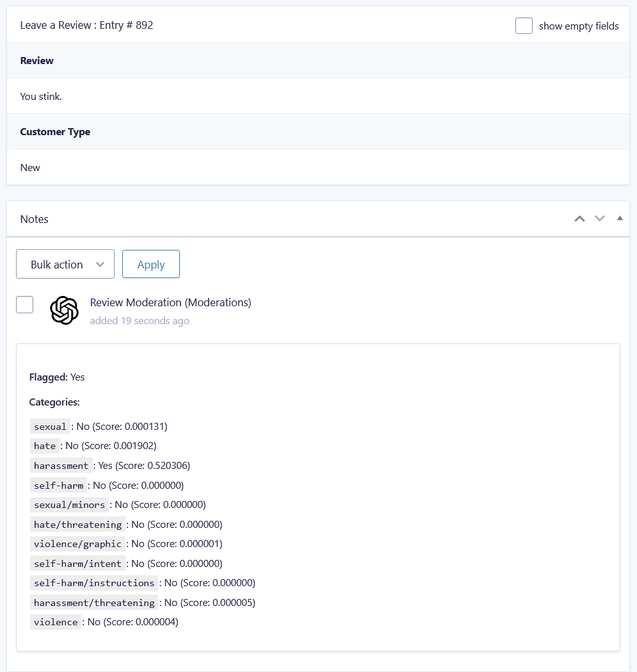The height and width of the screenshot is (672, 637).
Task: Enable the show empty fields checkbox
Action: 524,26
